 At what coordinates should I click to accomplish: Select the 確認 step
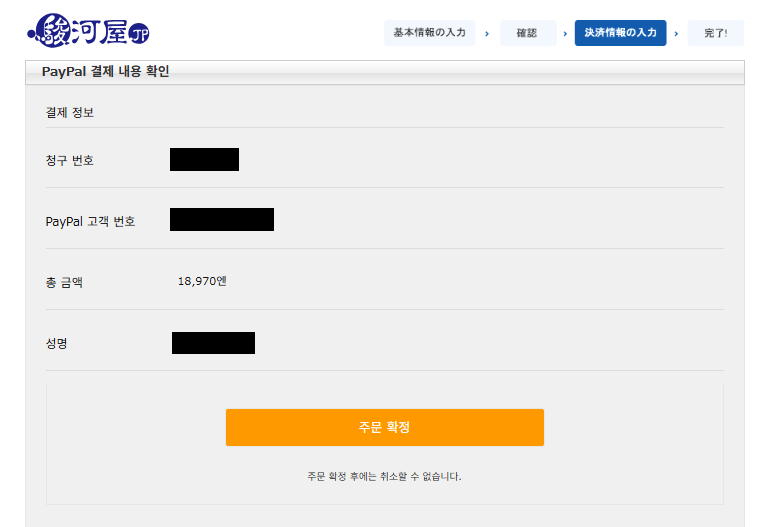point(528,33)
